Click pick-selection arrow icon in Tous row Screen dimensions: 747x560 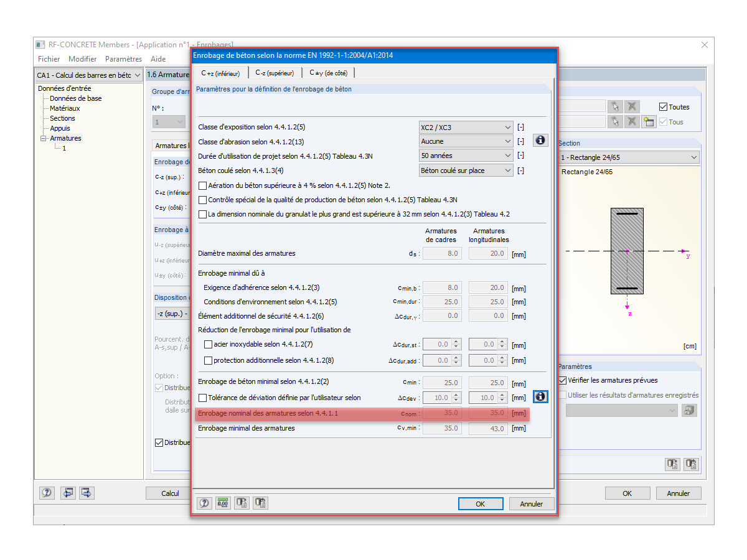pyautogui.click(x=615, y=121)
